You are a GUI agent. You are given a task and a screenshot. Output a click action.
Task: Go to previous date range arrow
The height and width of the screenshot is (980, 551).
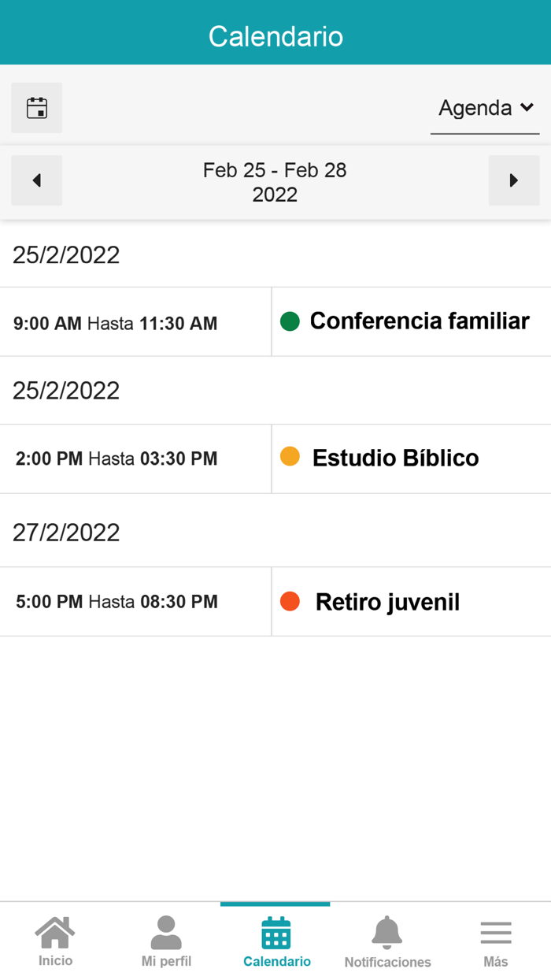coord(37,180)
